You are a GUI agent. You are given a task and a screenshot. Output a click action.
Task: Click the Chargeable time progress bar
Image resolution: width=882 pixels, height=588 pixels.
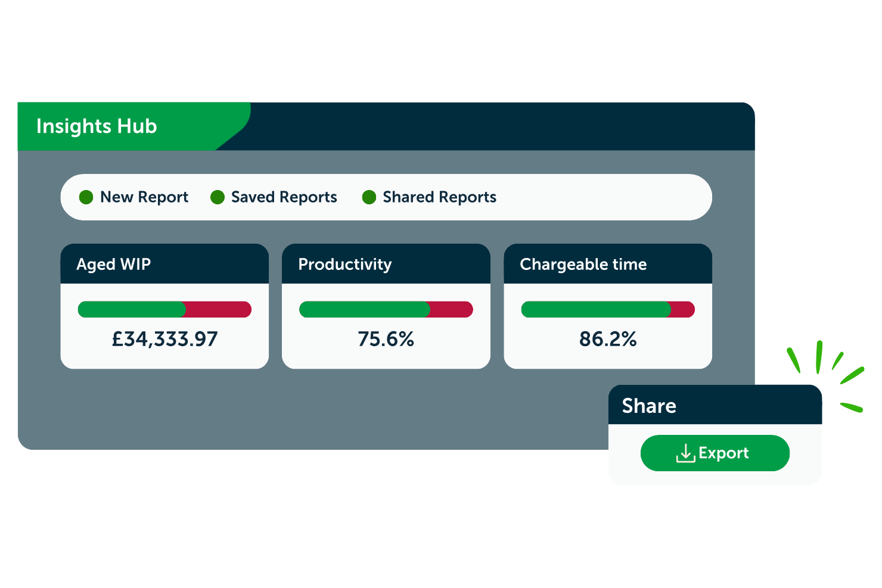point(607,309)
